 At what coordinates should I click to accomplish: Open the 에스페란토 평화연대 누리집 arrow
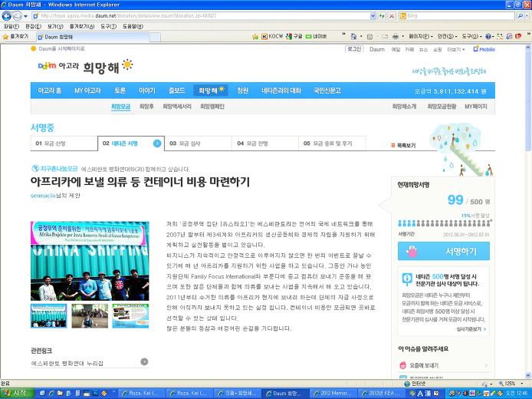pyautogui.click(x=144, y=362)
